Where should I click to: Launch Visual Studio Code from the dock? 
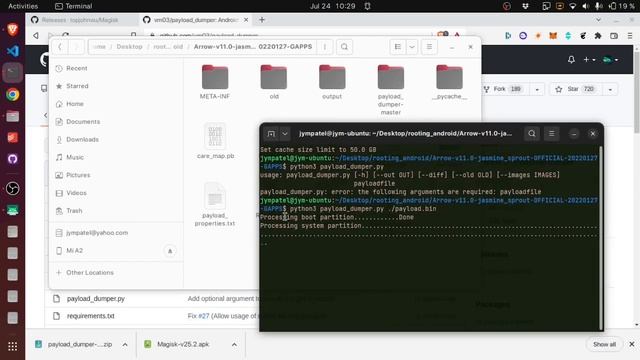(x=13, y=51)
